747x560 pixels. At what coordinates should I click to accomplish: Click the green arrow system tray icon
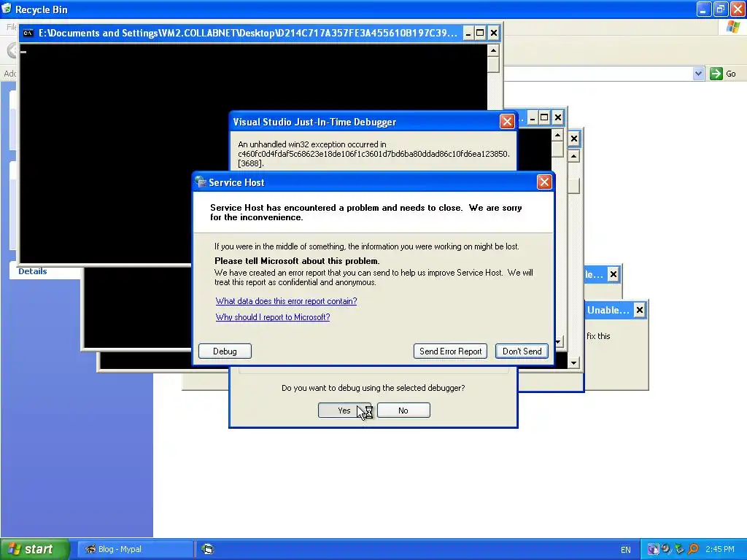pos(679,549)
